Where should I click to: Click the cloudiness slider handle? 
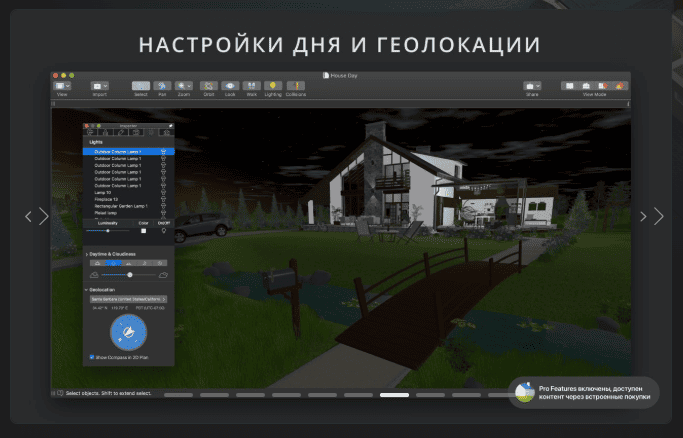click(130, 275)
